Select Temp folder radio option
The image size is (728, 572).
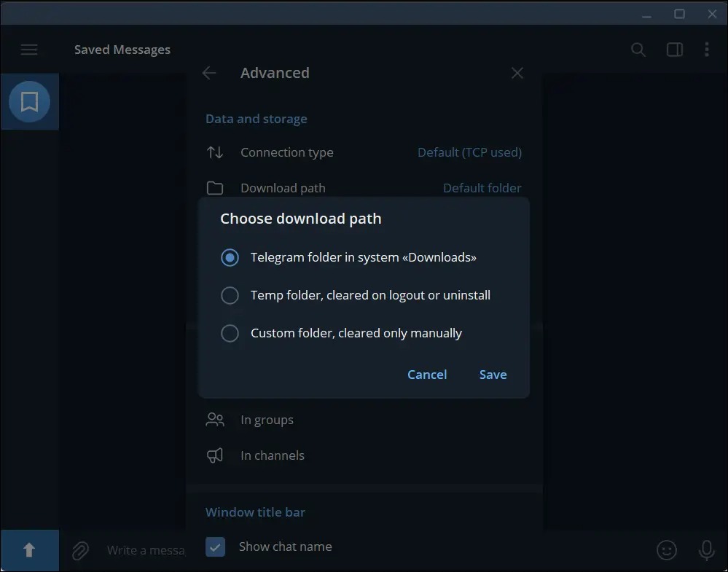tap(230, 295)
